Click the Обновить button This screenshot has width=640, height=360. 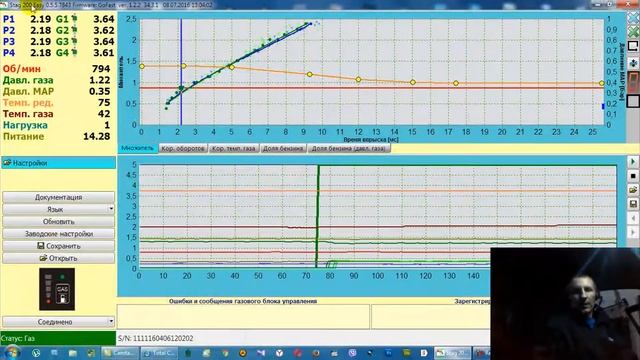point(58,222)
